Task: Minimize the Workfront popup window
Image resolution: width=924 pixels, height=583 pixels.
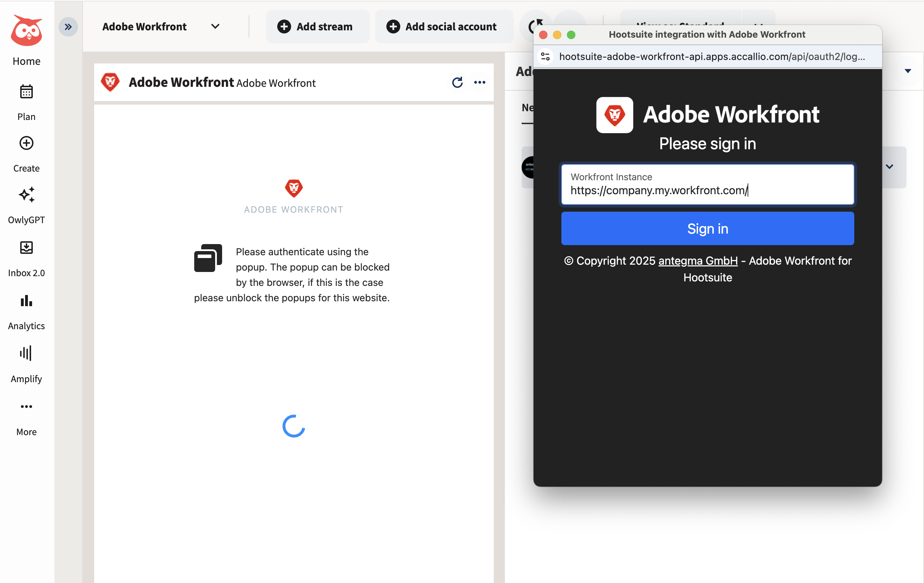Action: [557, 35]
